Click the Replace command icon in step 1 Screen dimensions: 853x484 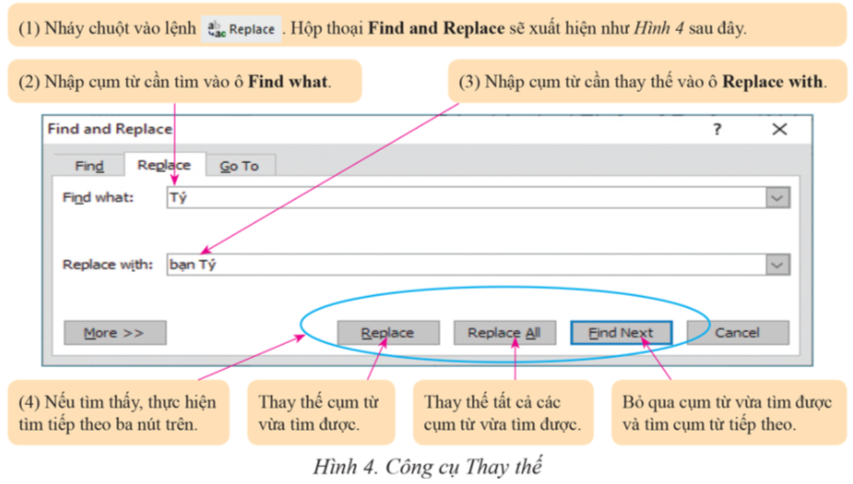[x=239, y=29]
